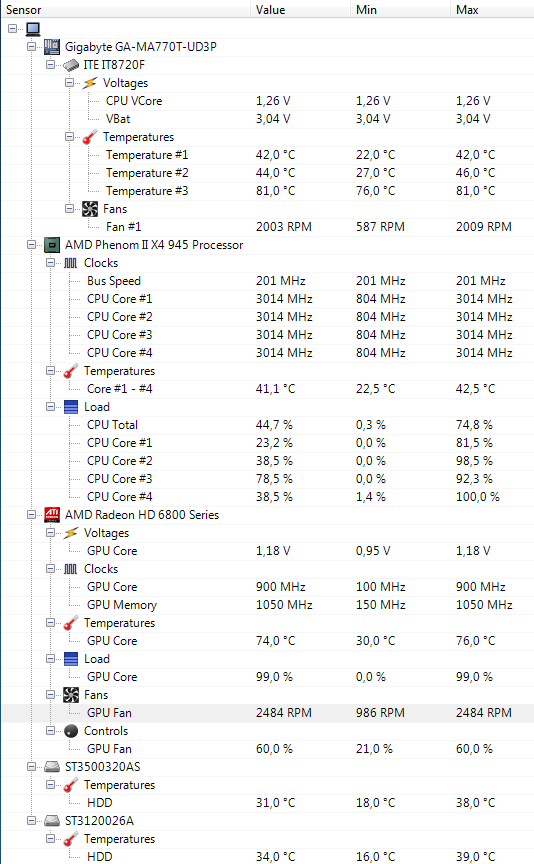Select the GPU Fan RPM row

point(267,712)
